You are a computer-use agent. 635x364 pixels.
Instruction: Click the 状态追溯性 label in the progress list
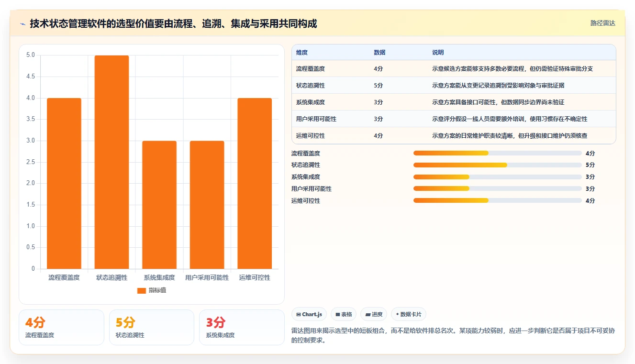tap(306, 165)
